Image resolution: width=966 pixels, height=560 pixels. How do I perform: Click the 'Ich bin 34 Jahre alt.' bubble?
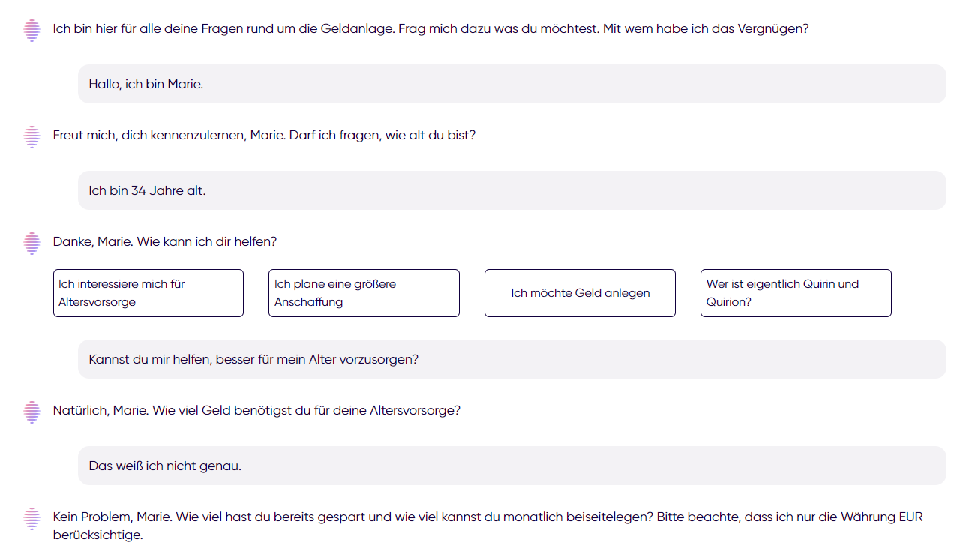tap(512, 190)
